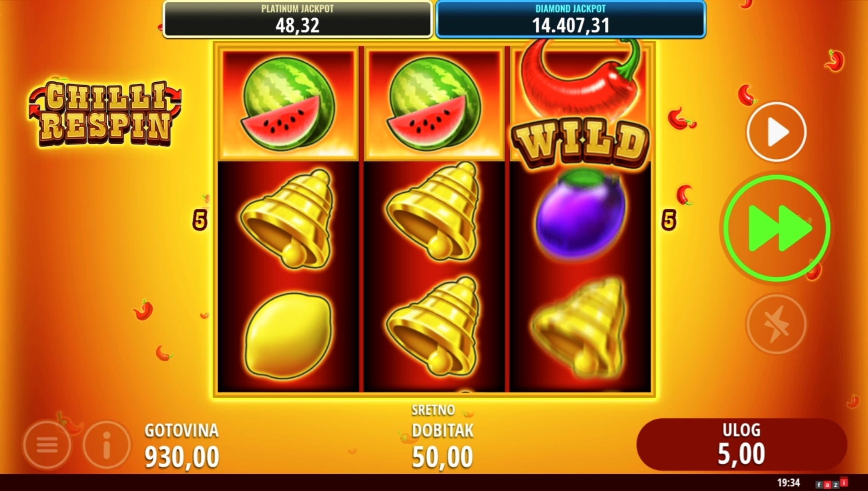Change the bet via ULOG panel
868x491 pixels.
(742, 444)
